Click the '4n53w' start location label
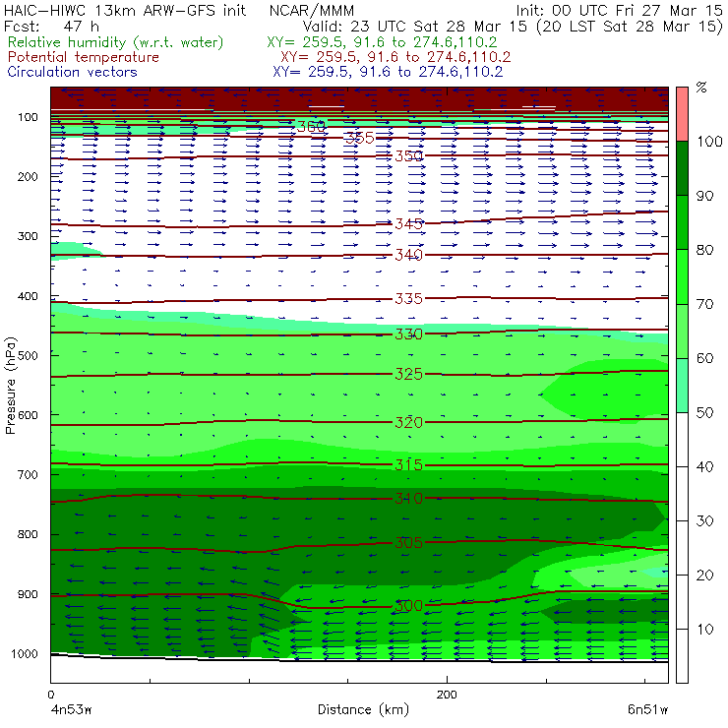This screenshot has height=728, width=728. (72, 709)
